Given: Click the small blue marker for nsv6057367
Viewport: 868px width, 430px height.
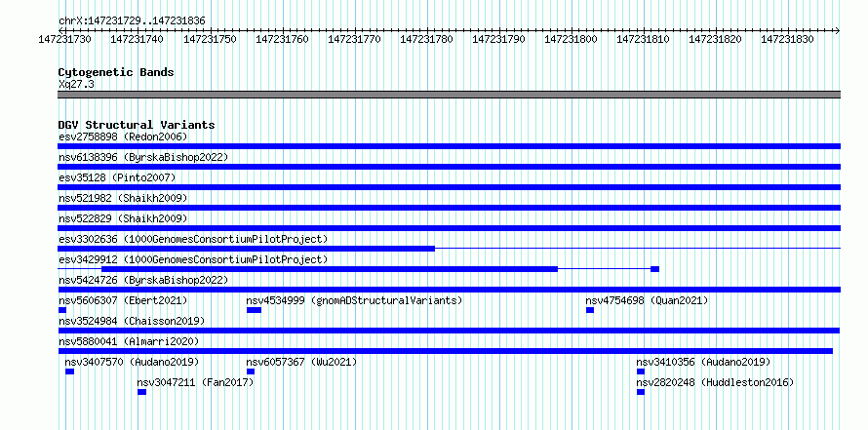Looking at the screenshot, I should point(251,371).
